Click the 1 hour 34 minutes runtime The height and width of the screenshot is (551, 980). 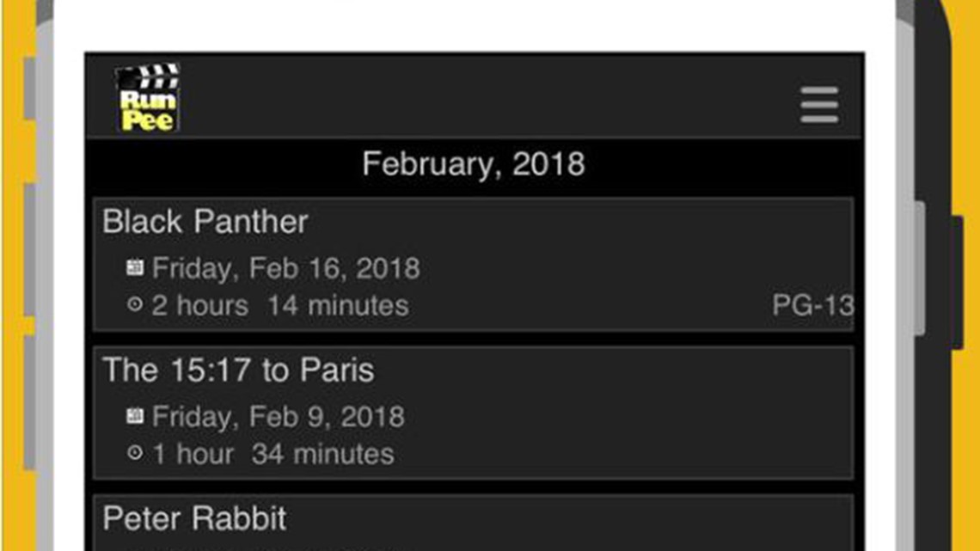(273, 454)
